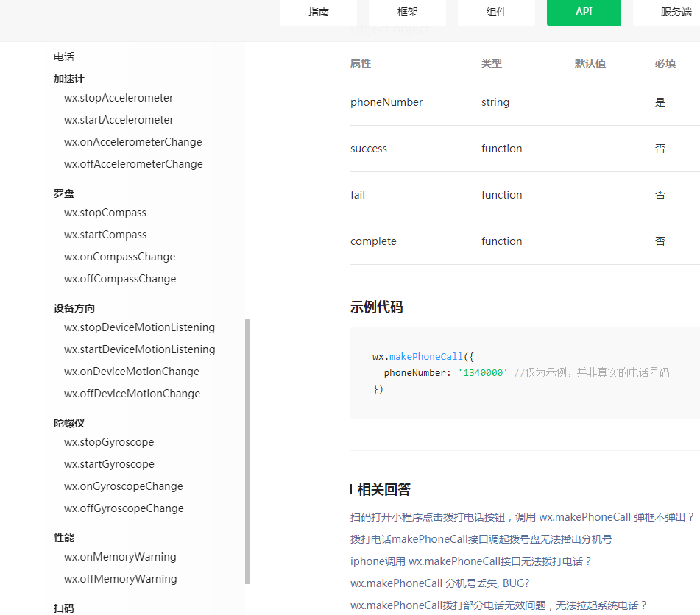Click the green API tab
Viewport: 700px width, 615px height.
[x=584, y=12]
